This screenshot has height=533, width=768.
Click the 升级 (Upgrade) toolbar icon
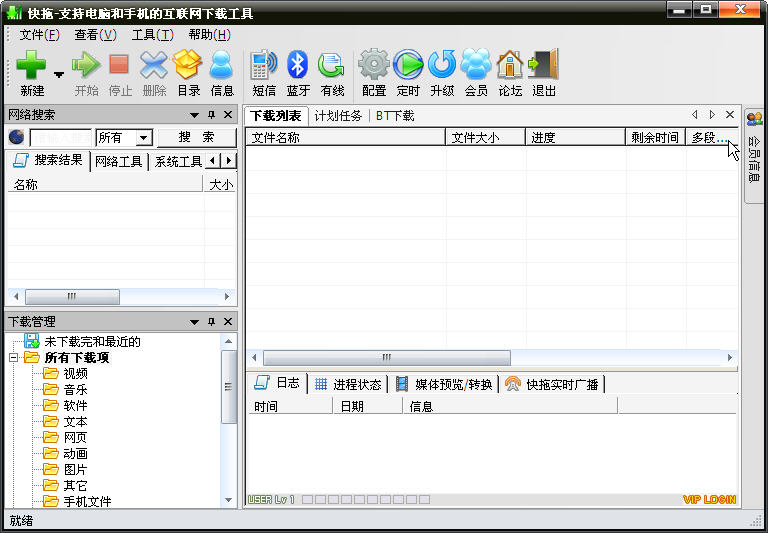coord(442,66)
